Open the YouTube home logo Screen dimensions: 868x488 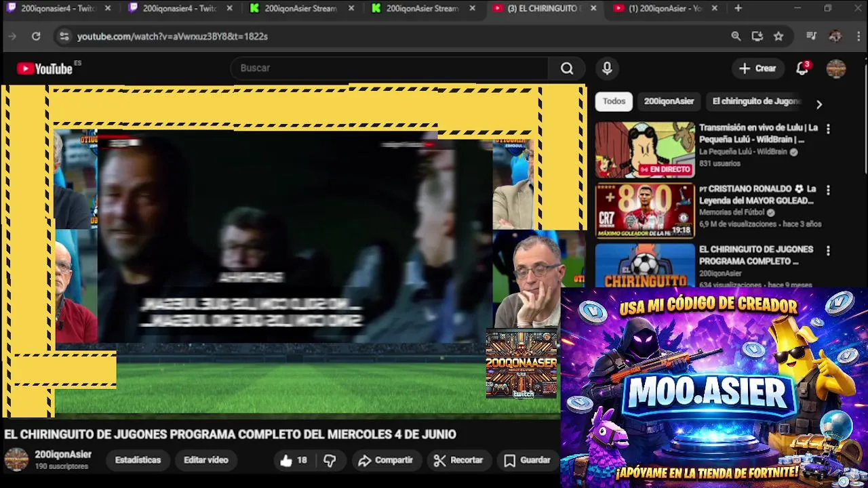point(45,68)
